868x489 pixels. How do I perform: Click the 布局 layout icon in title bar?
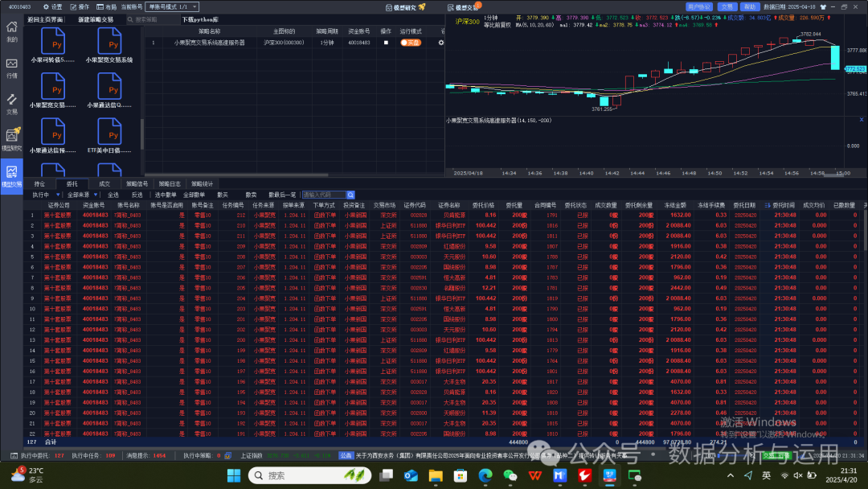(106, 7)
